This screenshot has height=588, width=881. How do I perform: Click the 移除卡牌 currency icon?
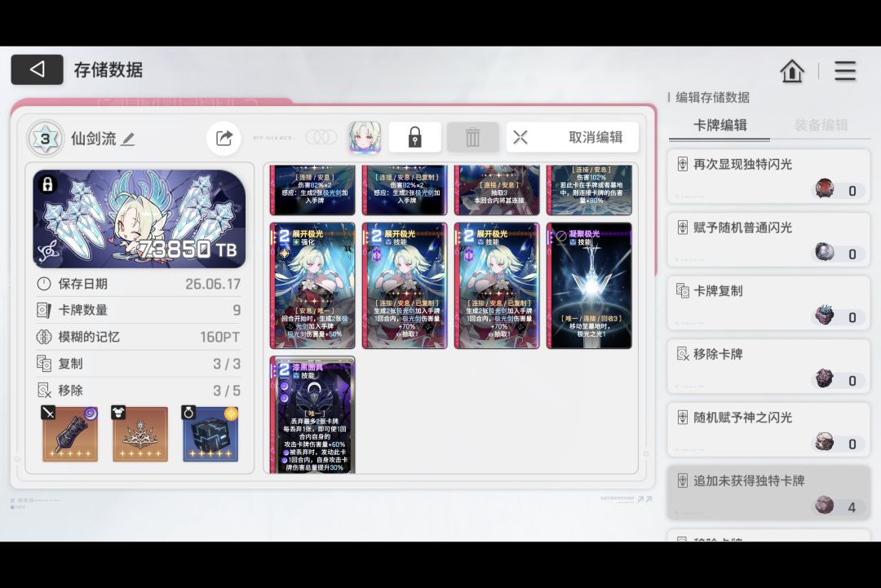point(825,378)
